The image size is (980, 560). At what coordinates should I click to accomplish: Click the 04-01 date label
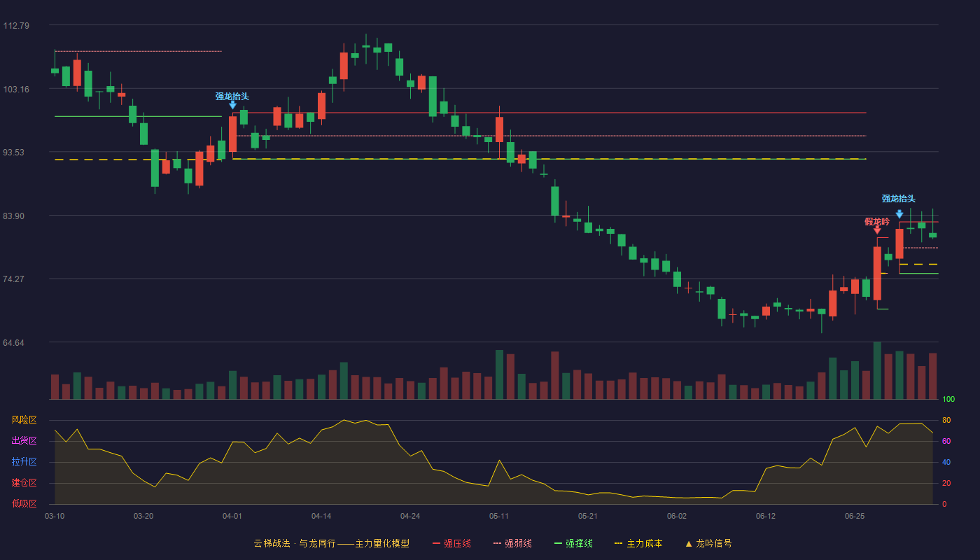pos(232,516)
